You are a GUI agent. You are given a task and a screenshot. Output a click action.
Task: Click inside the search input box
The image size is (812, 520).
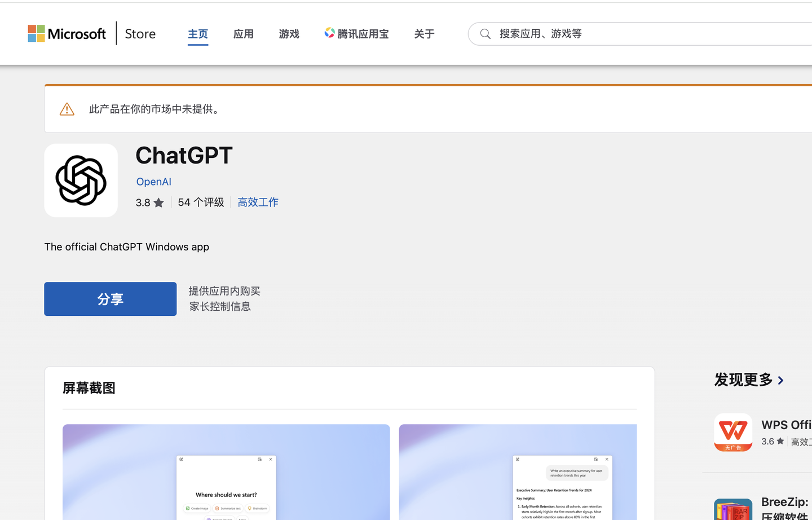[564, 34]
